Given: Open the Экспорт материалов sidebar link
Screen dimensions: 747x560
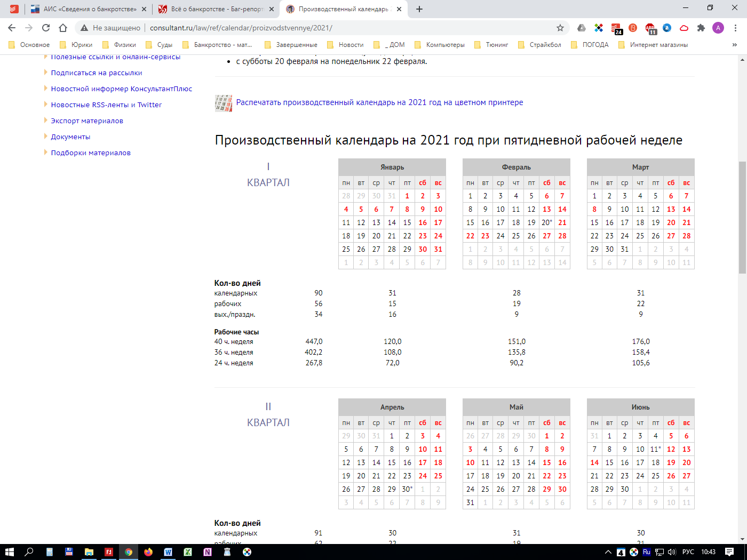Looking at the screenshot, I should [87, 121].
